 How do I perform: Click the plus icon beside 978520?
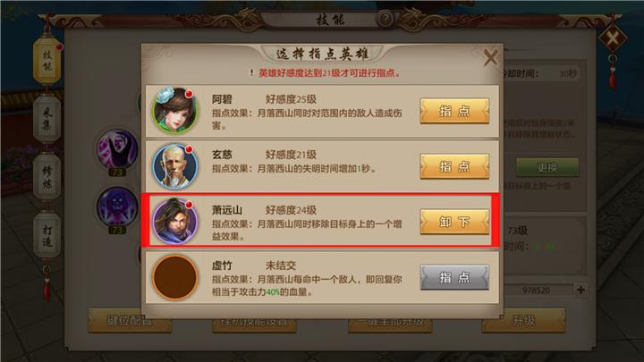[x=580, y=290]
